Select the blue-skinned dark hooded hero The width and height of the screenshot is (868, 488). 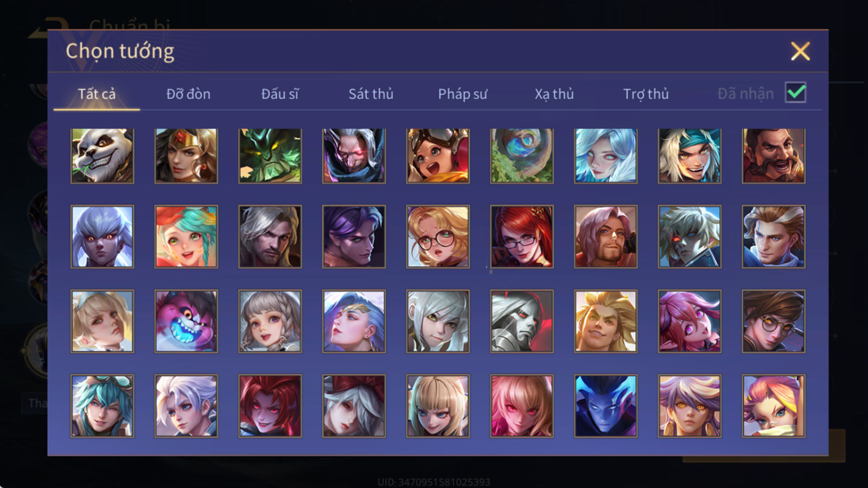tap(605, 406)
